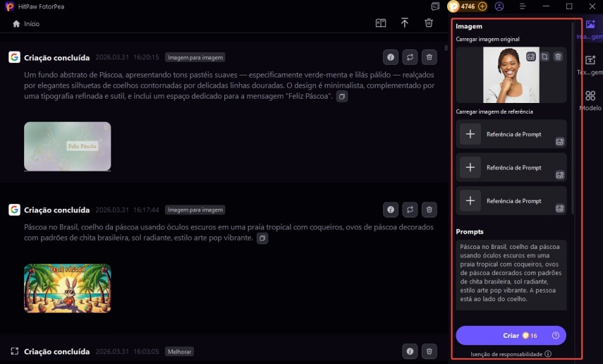This screenshot has height=364, width=603.
Task: Show info for the 16:03:05 Melhorar entry
Action: click(410, 351)
